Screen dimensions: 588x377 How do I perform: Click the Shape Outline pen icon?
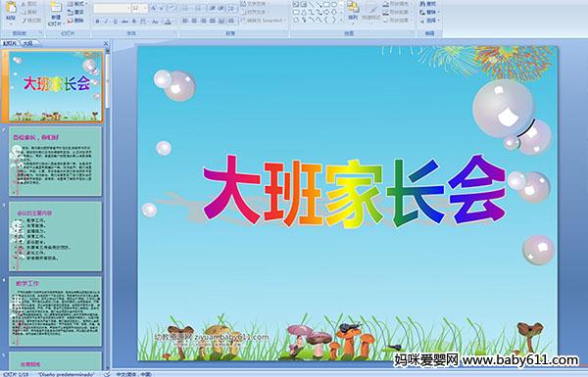tap(386, 13)
